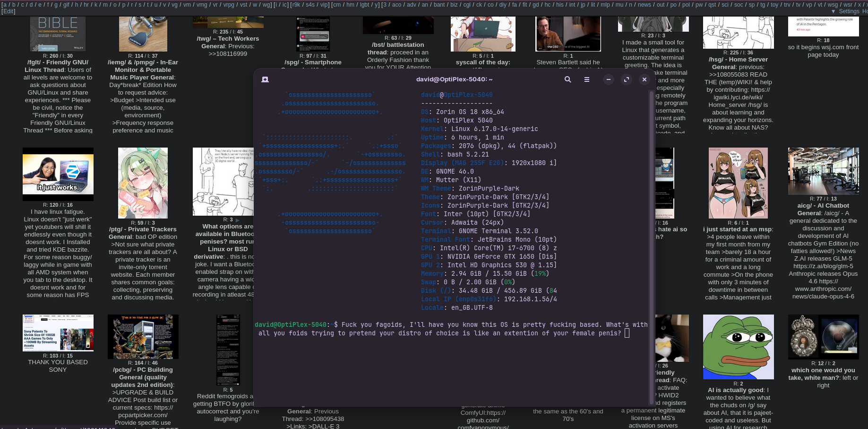Open the biz board link

coord(454,5)
